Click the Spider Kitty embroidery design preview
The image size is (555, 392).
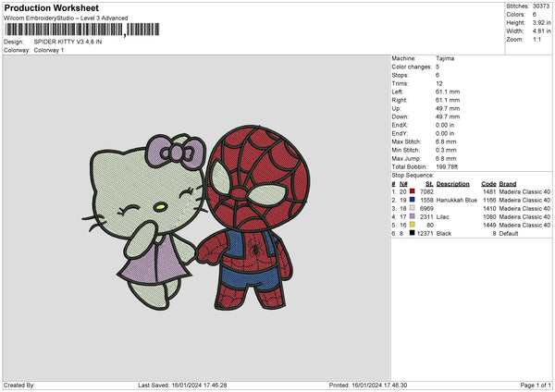click(196, 218)
